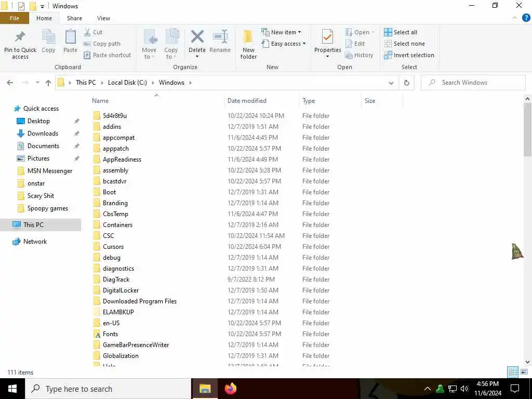Expand the New item dropdown

[x=300, y=32]
